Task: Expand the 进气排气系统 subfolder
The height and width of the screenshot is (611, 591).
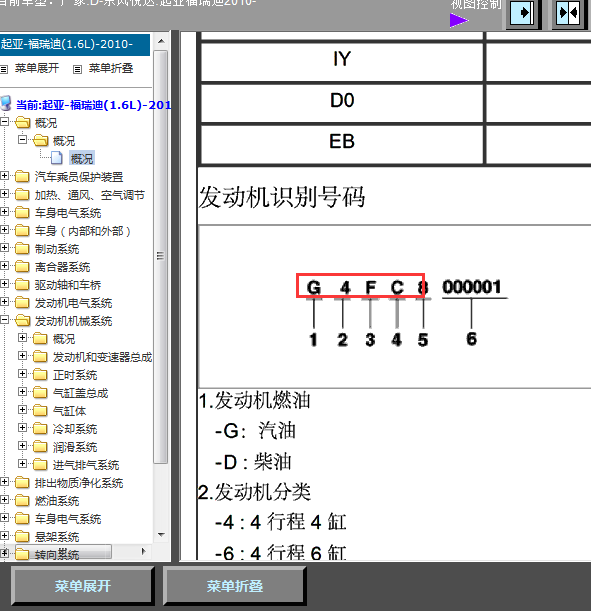Action: pyautogui.click(x=22, y=463)
